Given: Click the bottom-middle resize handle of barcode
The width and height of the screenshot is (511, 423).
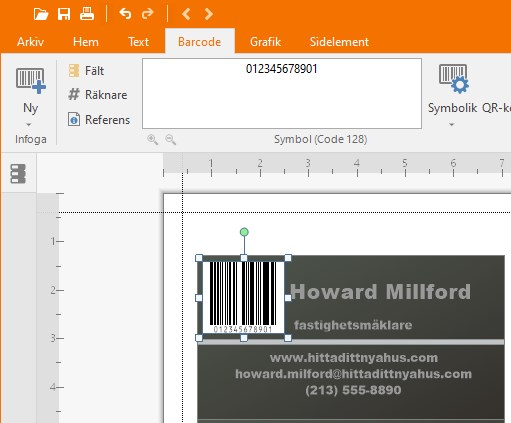Looking at the screenshot, I should tap(244, 338).
